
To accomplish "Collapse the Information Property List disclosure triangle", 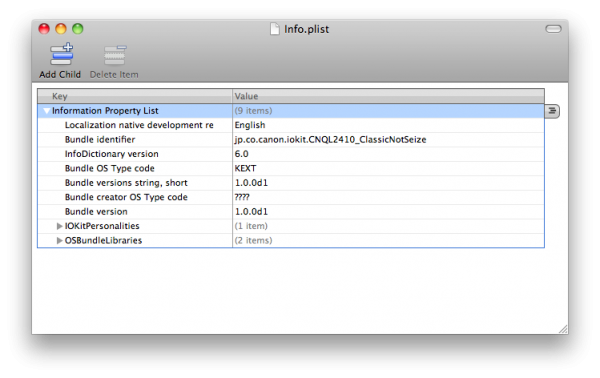I will click(x=46, y=111).
